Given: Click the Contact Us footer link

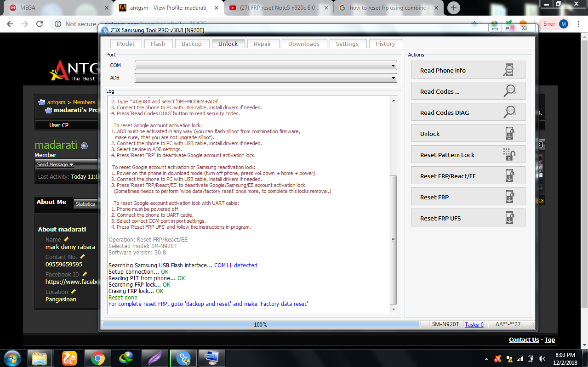Looking at the screenshot, I should 524,340.
